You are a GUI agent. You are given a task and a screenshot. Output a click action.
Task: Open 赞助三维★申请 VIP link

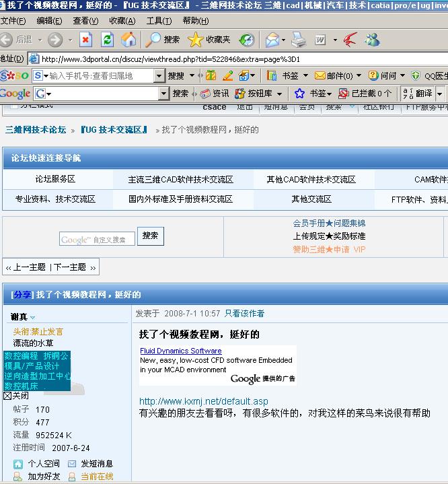tap(329, 250)
